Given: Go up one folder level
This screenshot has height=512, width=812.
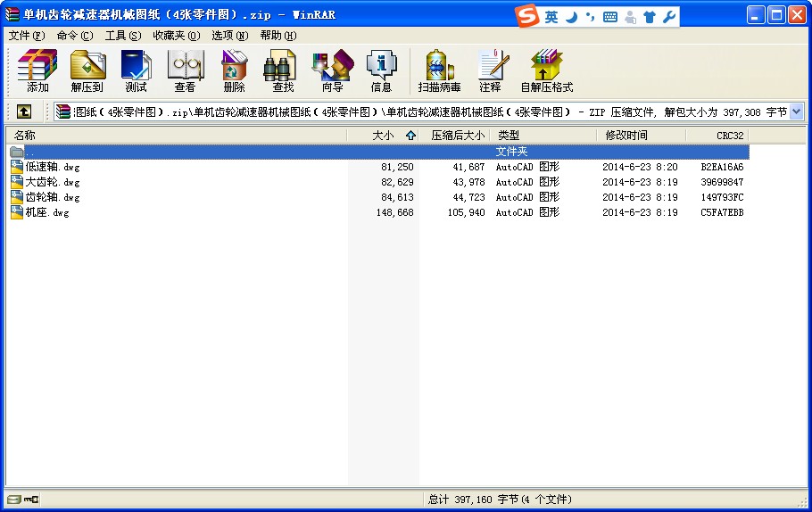Looking at the screenshot, I should click(x=24, y=111).
